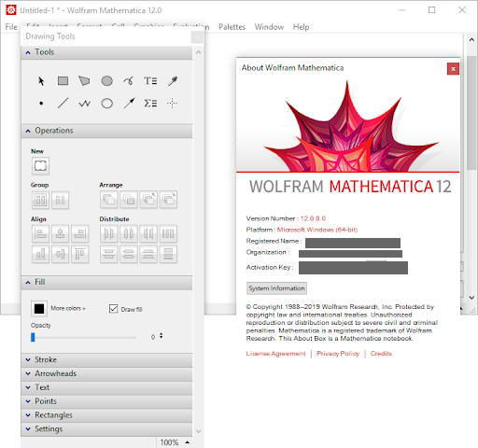Viewport: 478px width, 448px height.
Task: Collapse the Tools section
Action: pos(106,52)
